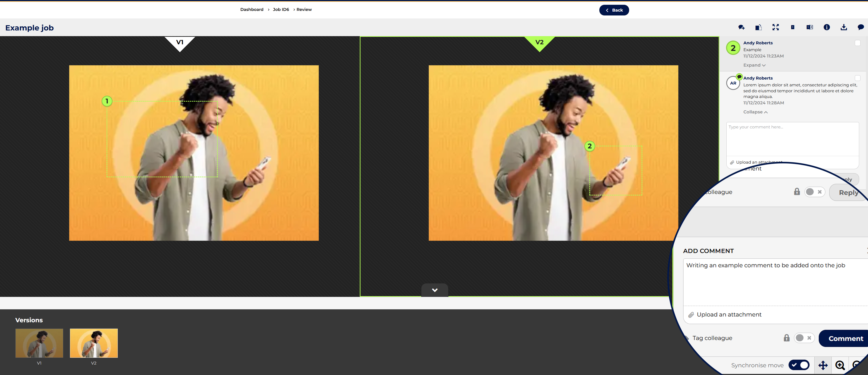Click the add comment speech-bubble plus icon
868x375 pixels.
pyautogui.click(x=741, y=27)
